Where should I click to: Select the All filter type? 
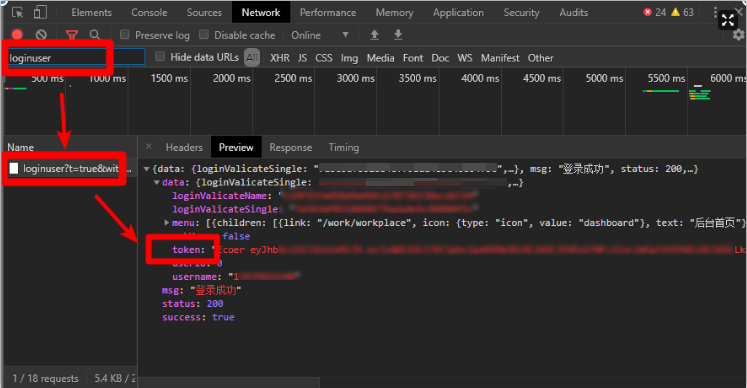point(252,58)
